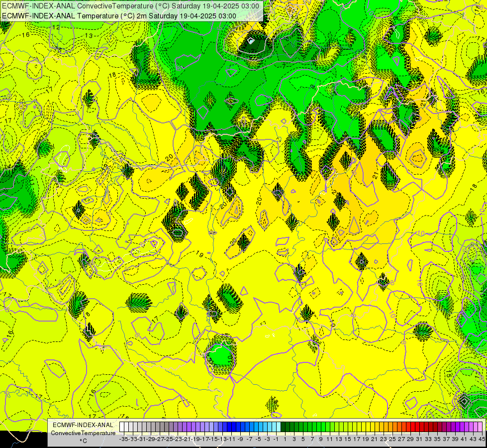The height and width of the screenshot is (448, 487).
Task: Click the 'Temperature (°C) 2m' title line
Action: coord(119,16)
